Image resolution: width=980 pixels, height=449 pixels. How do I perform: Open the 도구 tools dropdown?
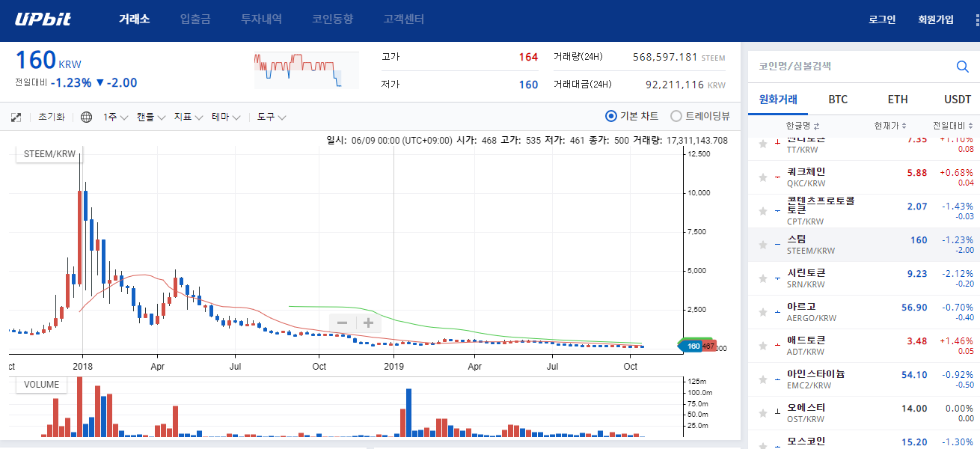tap(272, 117)
